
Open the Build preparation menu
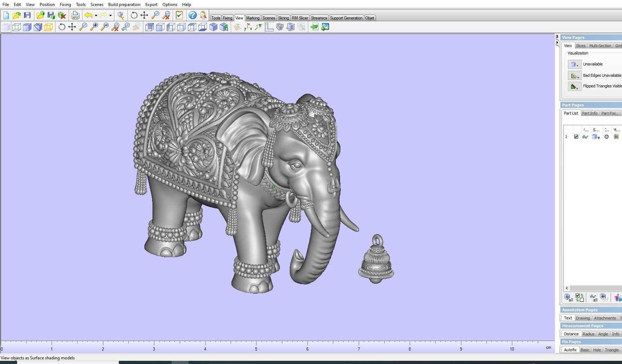pos(124,5)
